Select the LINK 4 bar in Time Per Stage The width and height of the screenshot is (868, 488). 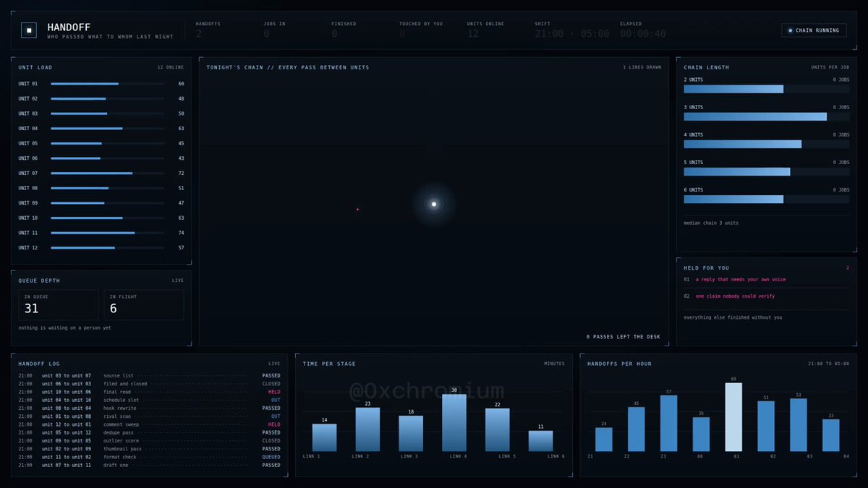[454, 423]
